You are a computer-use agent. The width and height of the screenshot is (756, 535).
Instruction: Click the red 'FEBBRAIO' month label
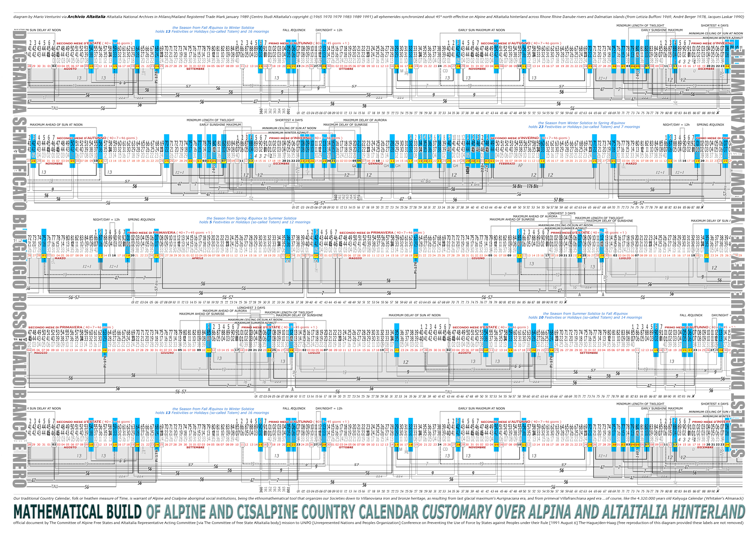[x=507, y=164]
